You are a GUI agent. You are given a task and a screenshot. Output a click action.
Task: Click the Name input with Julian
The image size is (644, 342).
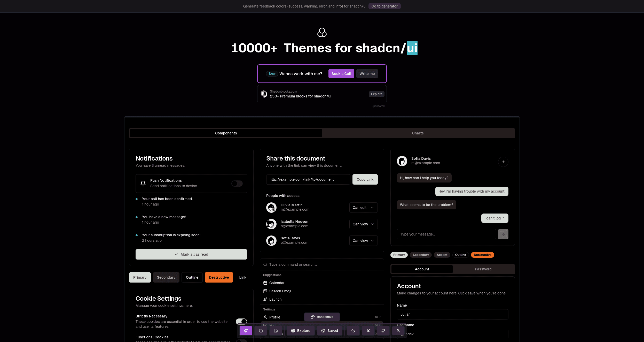[452, 314]
